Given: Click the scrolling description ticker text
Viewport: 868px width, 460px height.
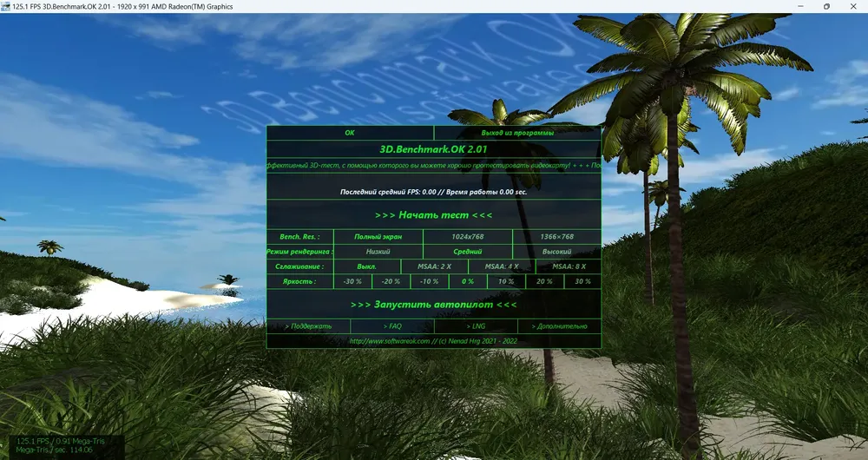Looking at the screenshot, I should pyautogui.click(x=433, y=166).
